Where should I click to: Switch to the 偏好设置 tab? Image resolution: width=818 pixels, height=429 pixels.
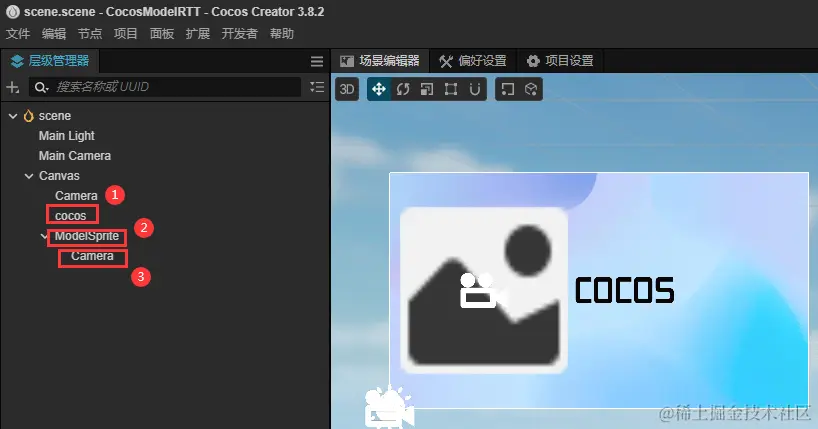click(473, 61)
